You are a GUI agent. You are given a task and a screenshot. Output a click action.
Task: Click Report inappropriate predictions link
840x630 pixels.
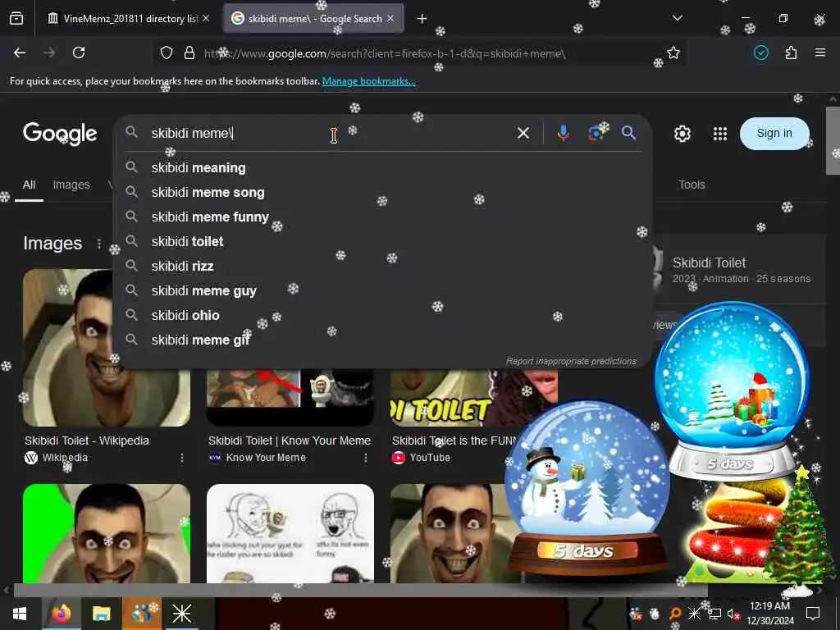(x=571, y=361)
